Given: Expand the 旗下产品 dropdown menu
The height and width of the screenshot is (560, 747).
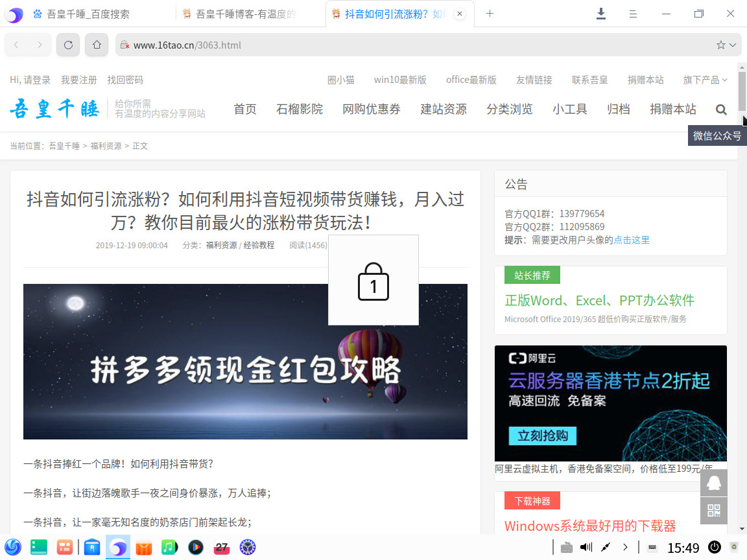Looking at the screenshot, I should (x=705, y=80).
